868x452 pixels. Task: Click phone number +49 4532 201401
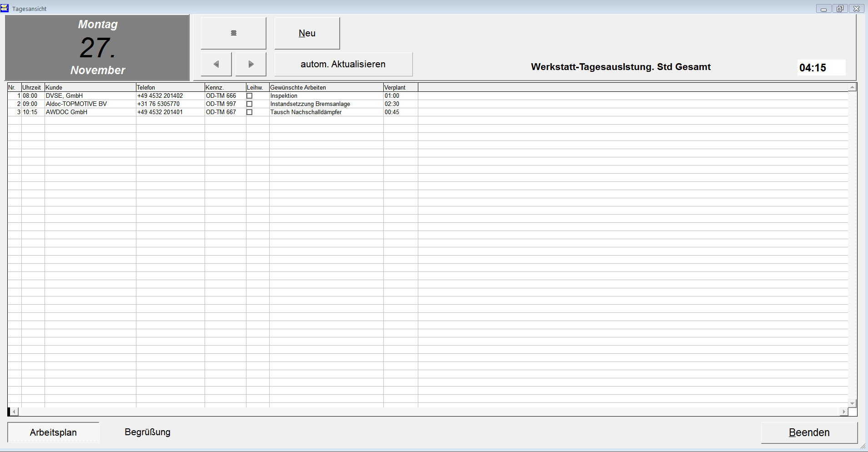pyautogui.click(x=171, y=112)
